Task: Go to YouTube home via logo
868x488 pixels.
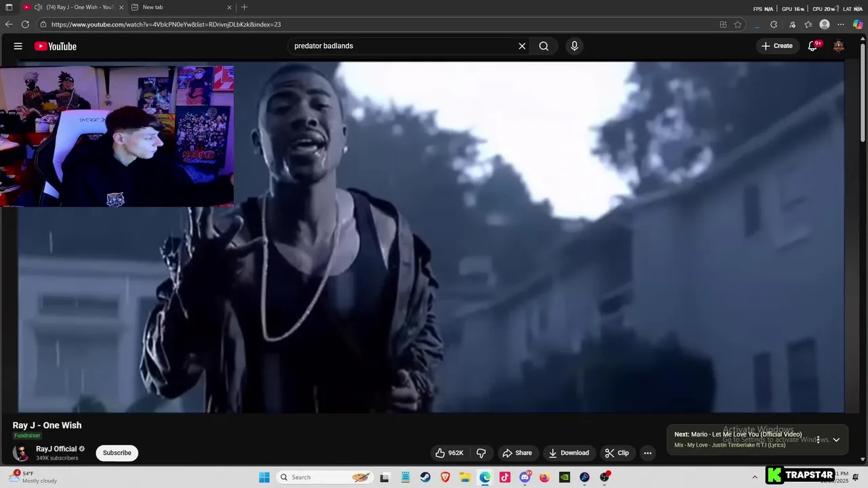Action: [56, 46]
